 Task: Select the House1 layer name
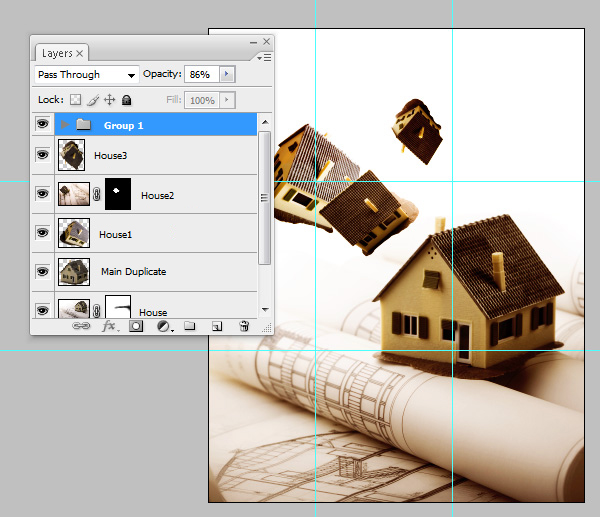click(115, 235)
